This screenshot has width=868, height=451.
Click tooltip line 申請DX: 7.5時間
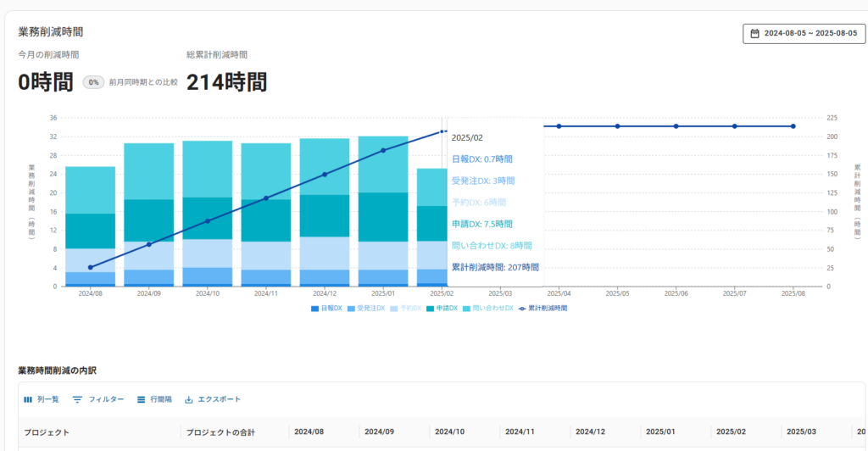[482, 224]
